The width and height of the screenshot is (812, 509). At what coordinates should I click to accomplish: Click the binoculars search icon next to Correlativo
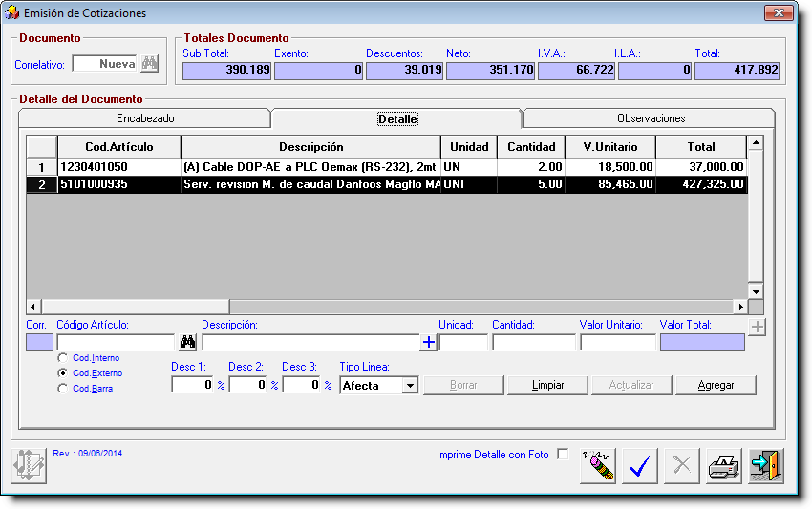tap(150, 64)
